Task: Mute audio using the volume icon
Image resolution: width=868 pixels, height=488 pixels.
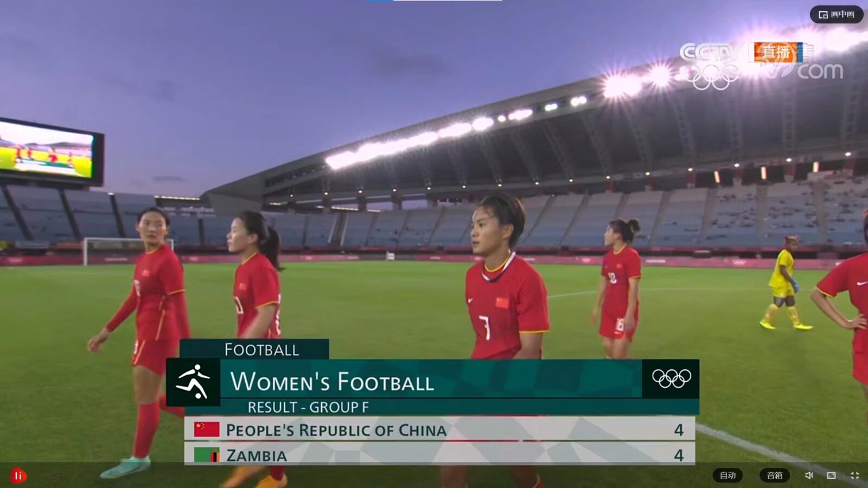Action: (x=808, y=476)
